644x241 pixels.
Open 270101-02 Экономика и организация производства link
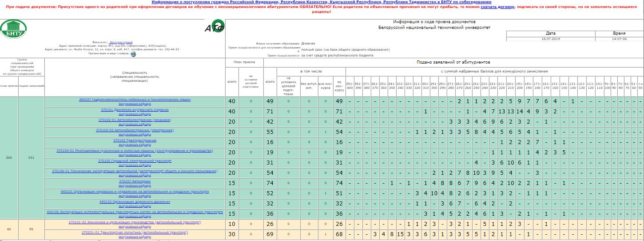point(135,222)
